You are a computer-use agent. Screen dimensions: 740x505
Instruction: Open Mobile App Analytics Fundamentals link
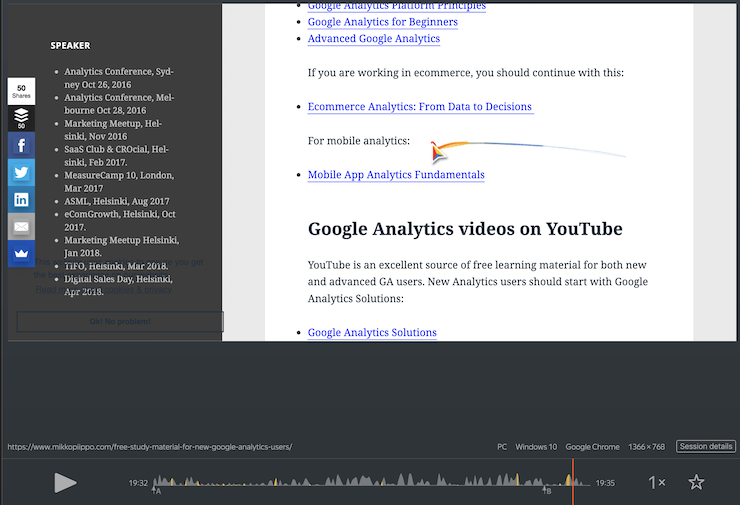[x=396, y=175]
